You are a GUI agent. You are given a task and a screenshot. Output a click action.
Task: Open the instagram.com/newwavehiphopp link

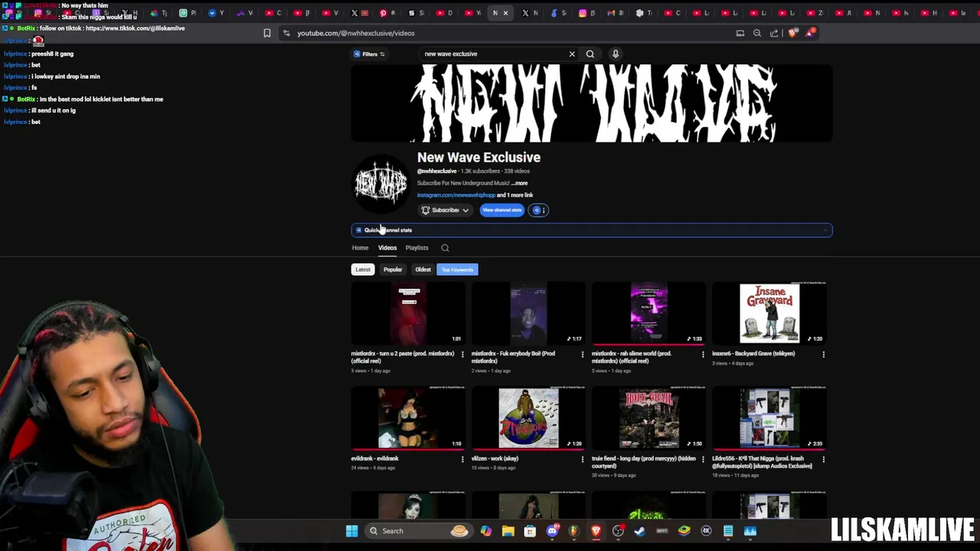pyautogui.click(x=456, y=195)
